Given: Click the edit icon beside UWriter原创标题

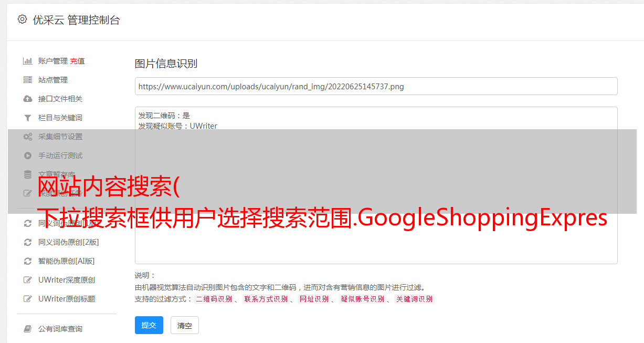Looking at the screenshot, I should [x=28, y=299].
